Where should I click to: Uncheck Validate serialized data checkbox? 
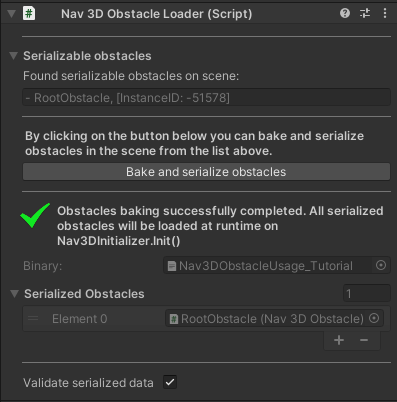tap(170, 382)
